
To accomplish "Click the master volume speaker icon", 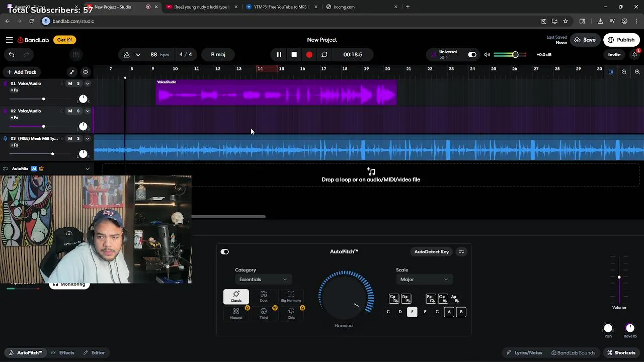I will (x=487, y=54).
